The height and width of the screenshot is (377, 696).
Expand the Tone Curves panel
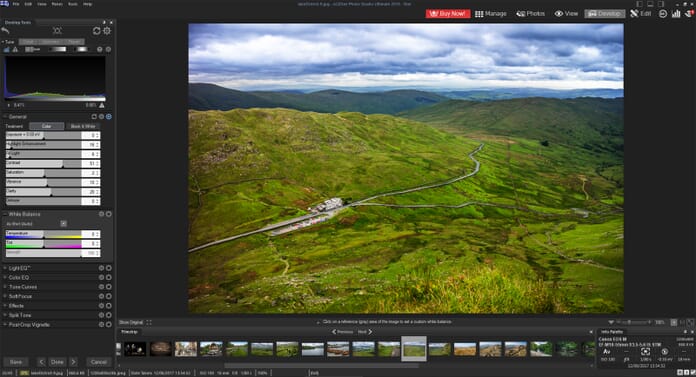(22, 287)
